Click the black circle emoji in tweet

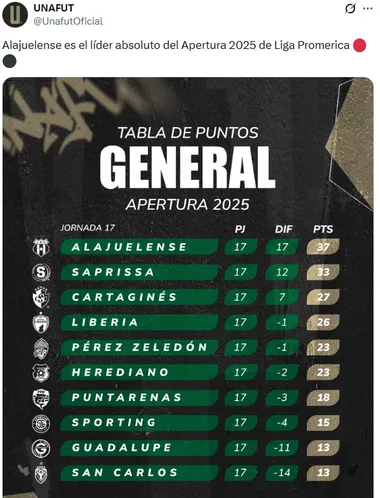coord(9,62)
